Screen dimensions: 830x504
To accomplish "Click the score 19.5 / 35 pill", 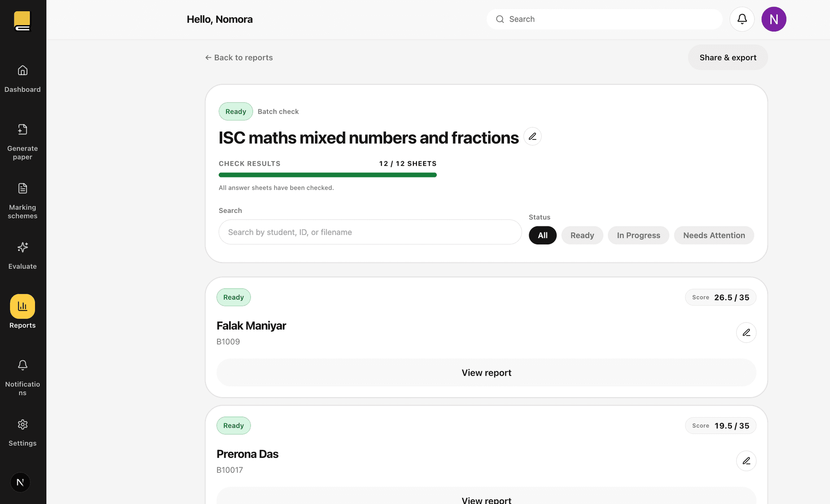I will 721,425.
